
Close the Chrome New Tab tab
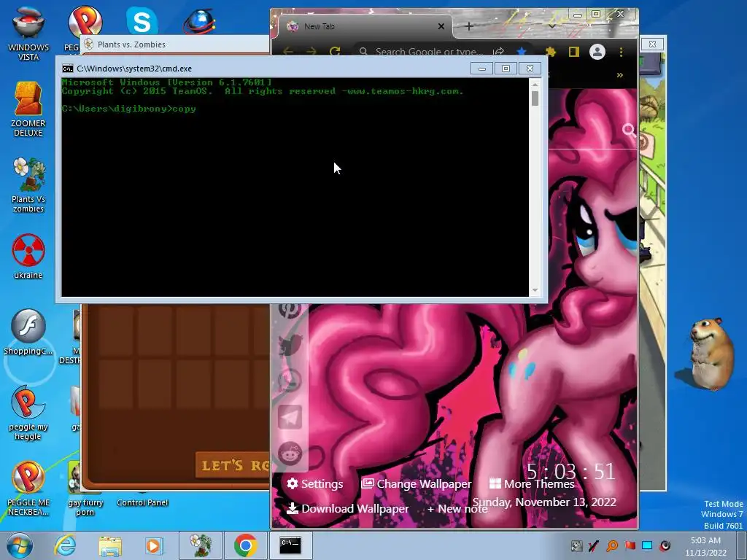(x=441, y=26)
